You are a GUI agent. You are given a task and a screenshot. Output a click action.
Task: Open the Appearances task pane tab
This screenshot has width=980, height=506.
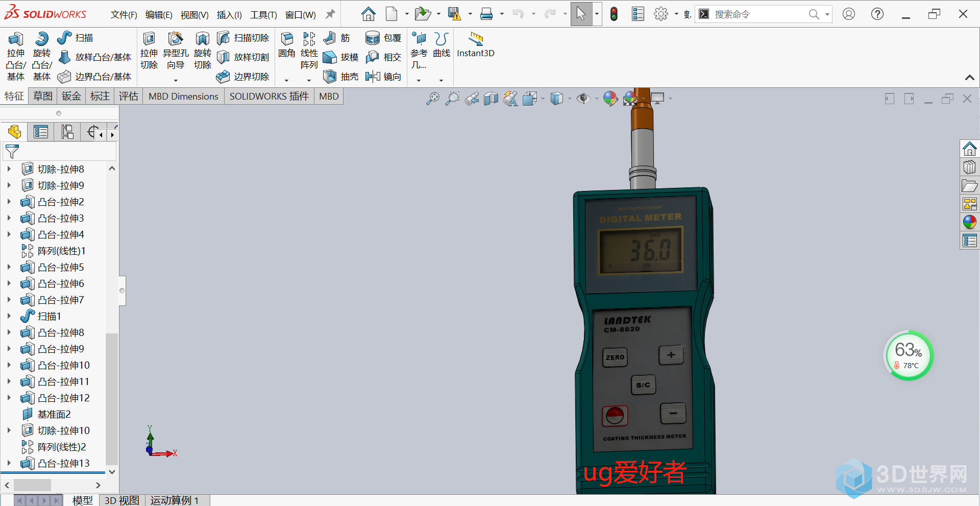tap(969, 222)
